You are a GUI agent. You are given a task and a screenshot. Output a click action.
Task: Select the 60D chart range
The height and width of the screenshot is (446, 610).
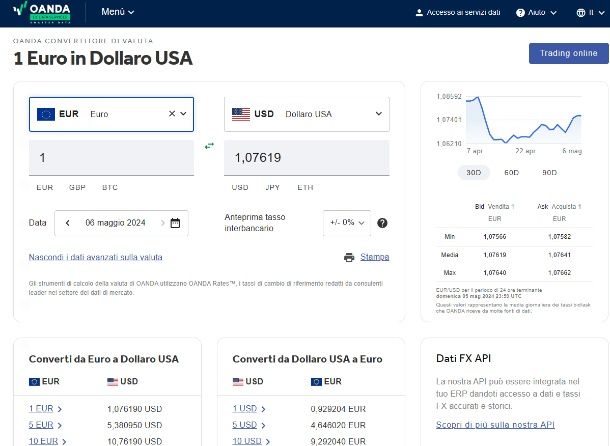click(x=512, y=172)
